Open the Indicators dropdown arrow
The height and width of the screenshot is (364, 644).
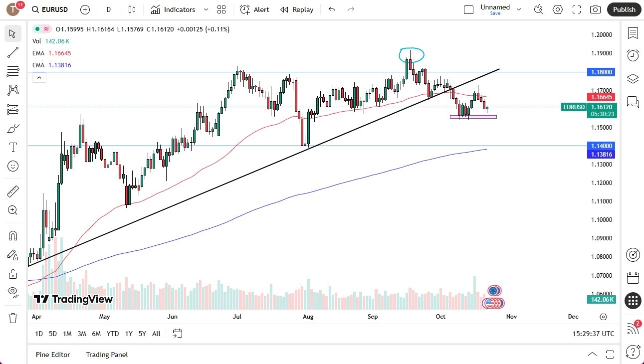tap(205, 9)
